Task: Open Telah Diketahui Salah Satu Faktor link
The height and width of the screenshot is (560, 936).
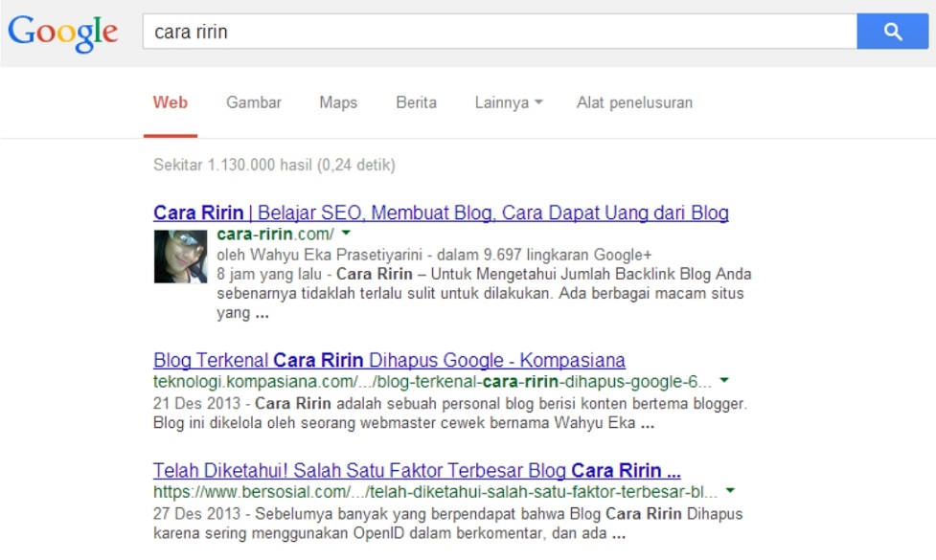Action: (x=418, y=471)
